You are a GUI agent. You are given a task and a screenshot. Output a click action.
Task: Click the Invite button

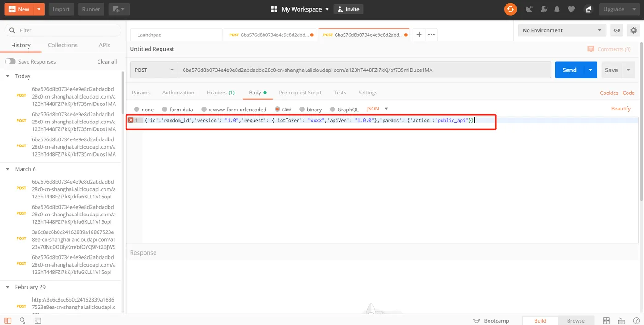[348, 9]
